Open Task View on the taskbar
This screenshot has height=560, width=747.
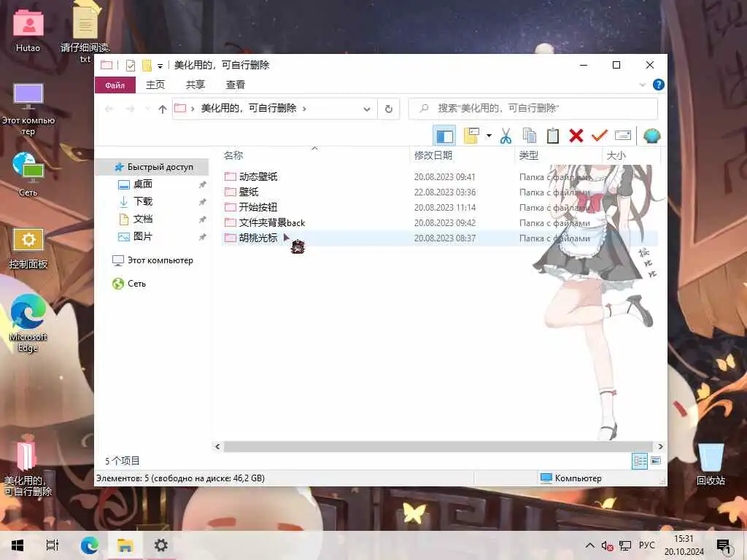[53, 545]
